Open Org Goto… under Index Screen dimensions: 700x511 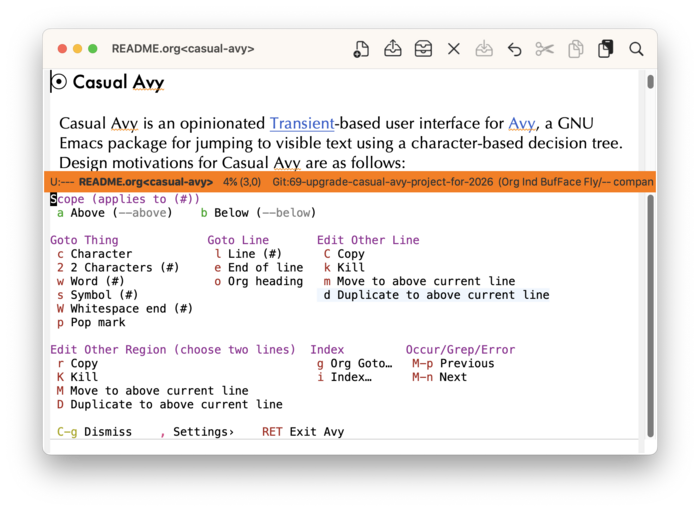pos(355,364)
